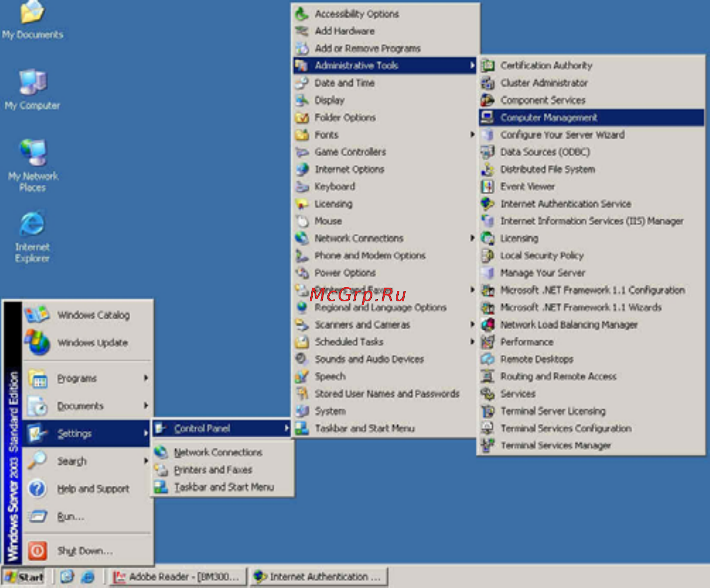Open Terminal Services Manager
The width and height of the screenshot is (710, 588).
591,445
